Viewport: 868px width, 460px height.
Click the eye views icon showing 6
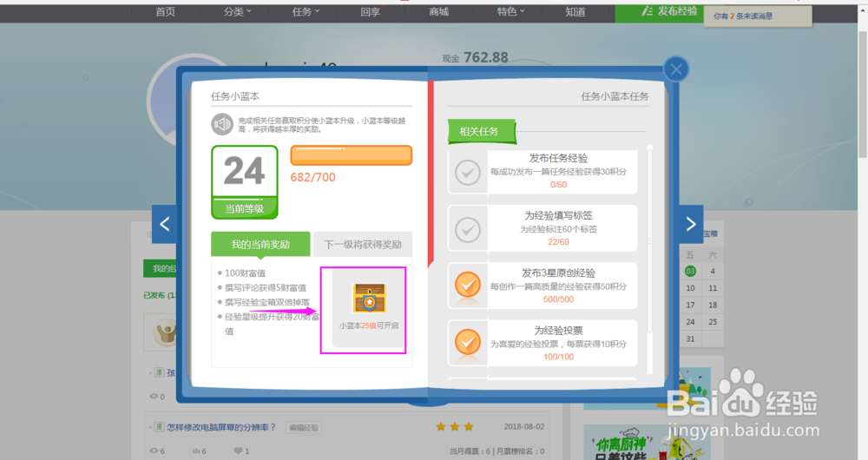pyautogui.click(x=154, y=451)
